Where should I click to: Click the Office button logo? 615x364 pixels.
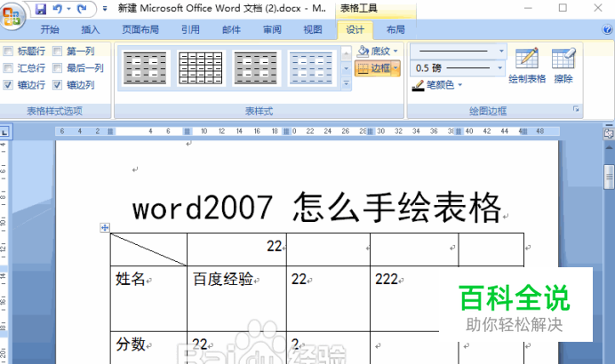click(12, 16)
